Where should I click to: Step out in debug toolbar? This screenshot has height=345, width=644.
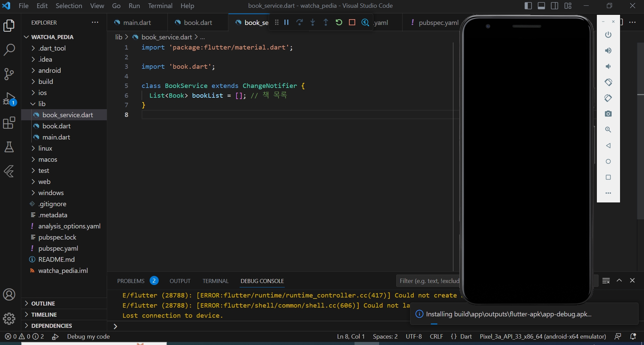326,22
